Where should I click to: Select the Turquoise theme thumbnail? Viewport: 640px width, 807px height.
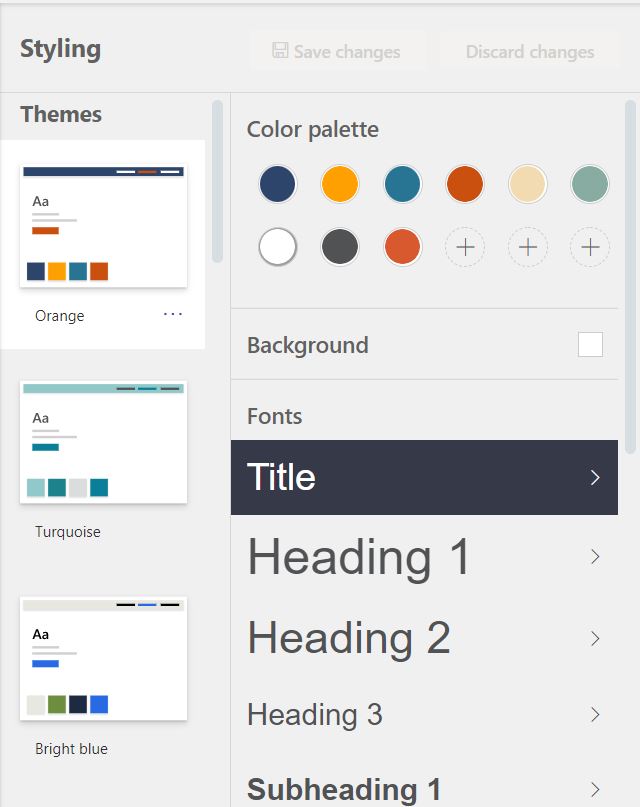pyautogui.click(x=104, y=442)
